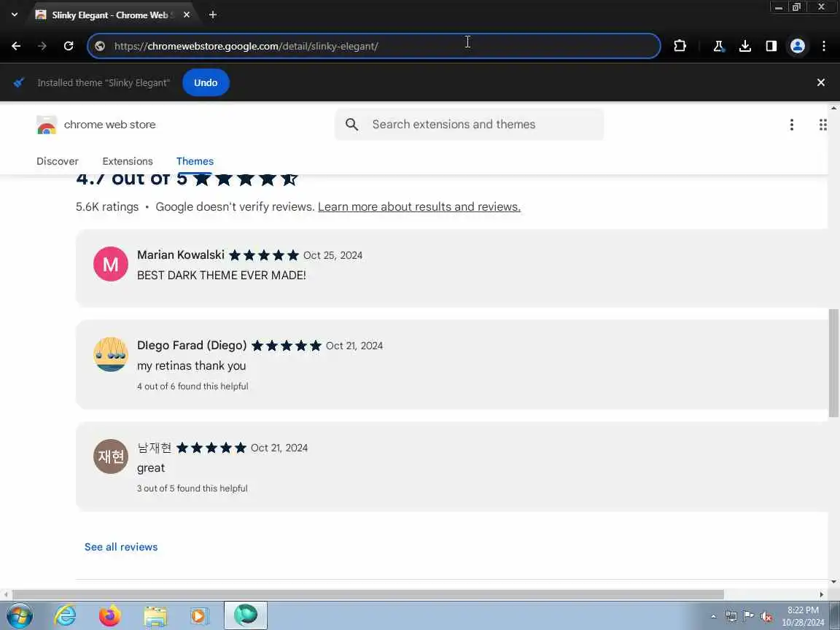The image size is (840, 630).
Task: Click the scroll-down arrow of vertical scrollbar
Action: [x=833, y=582]
